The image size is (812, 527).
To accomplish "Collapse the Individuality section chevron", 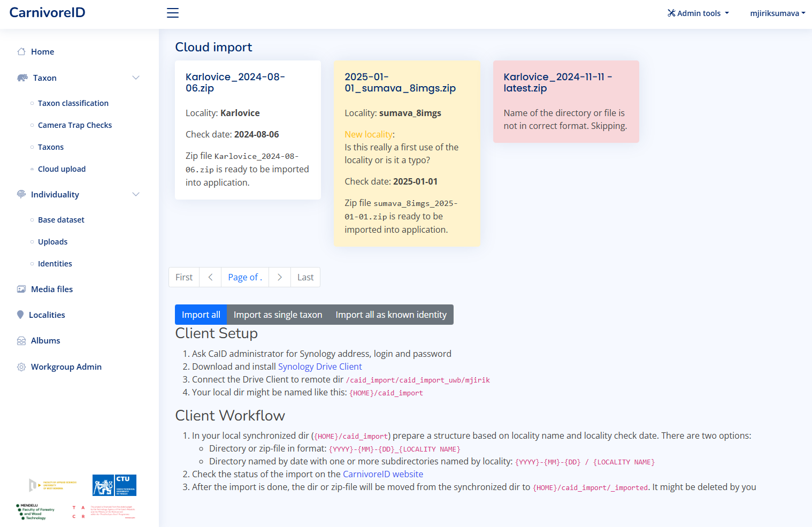I will coord(136,194).
